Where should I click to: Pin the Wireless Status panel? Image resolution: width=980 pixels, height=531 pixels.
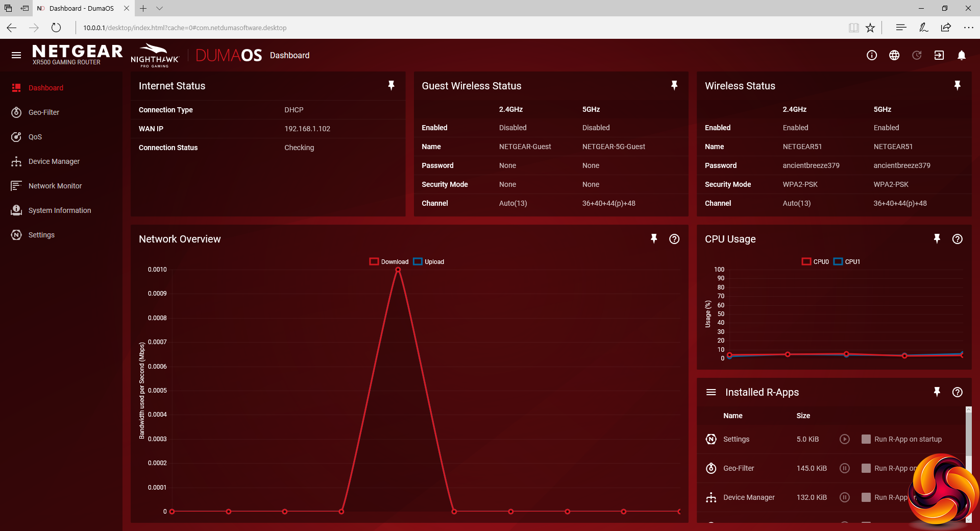tap(958, 86)
